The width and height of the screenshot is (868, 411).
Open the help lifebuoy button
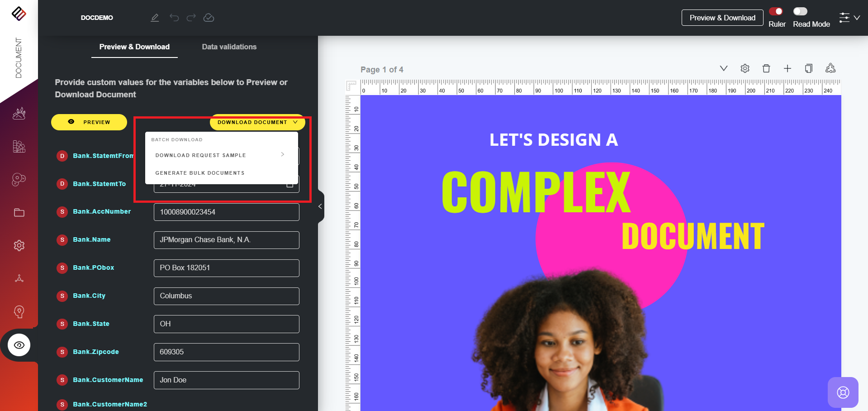click(x=843, y=392)
